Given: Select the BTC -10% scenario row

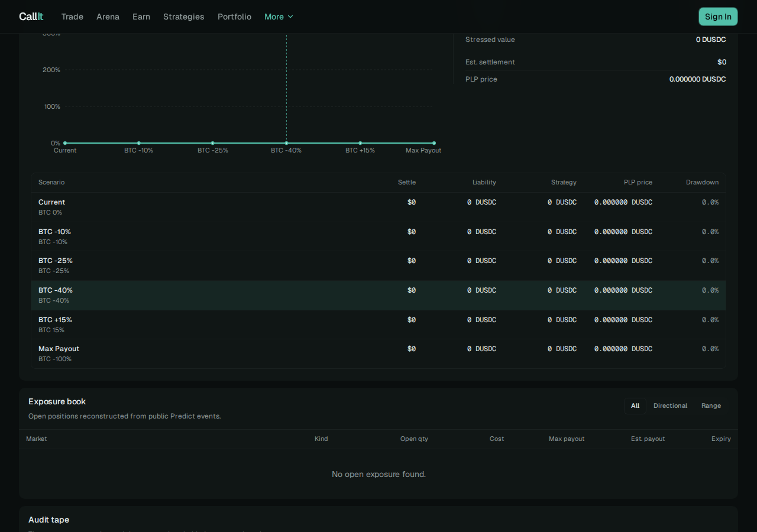Looking at the screenshot, I should point(378,236).
